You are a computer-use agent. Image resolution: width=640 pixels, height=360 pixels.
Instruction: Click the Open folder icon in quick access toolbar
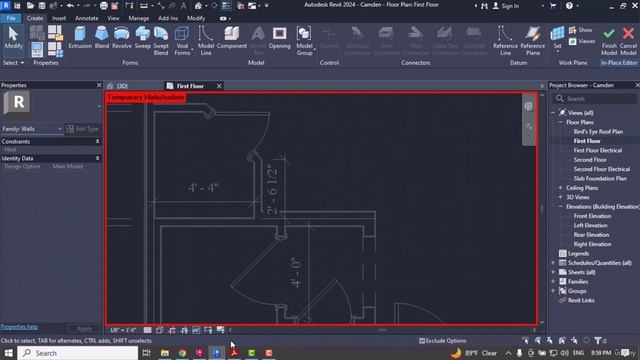[30, 6]
